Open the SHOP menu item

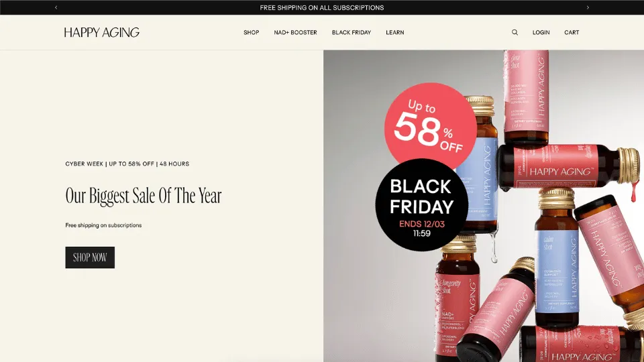point(252,32)
